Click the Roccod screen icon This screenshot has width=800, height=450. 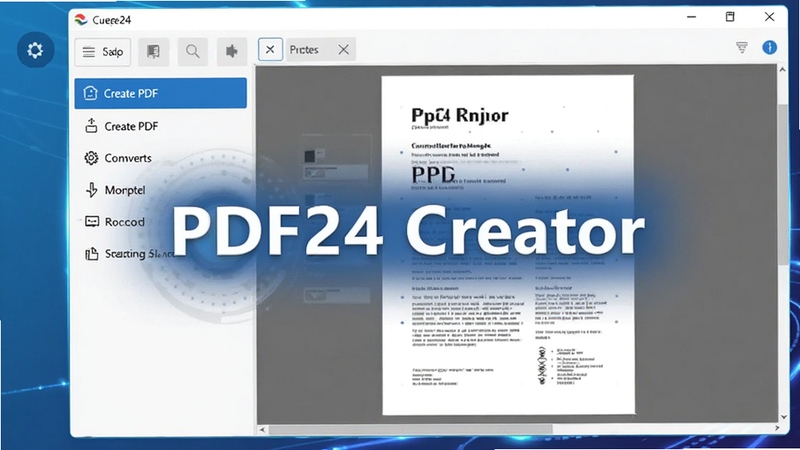point(92,221)
